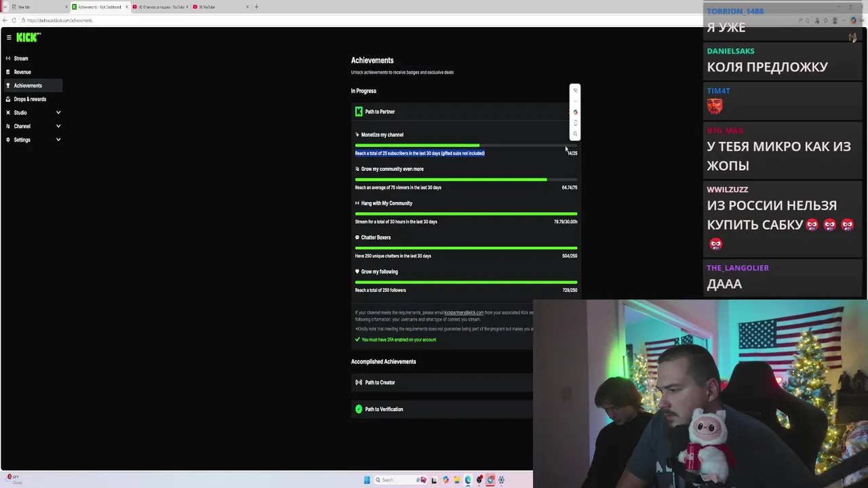Viewport: 868px width, 488px height.
Task: Click the Grow my following progress bar
Action: [x=466, y=282]
